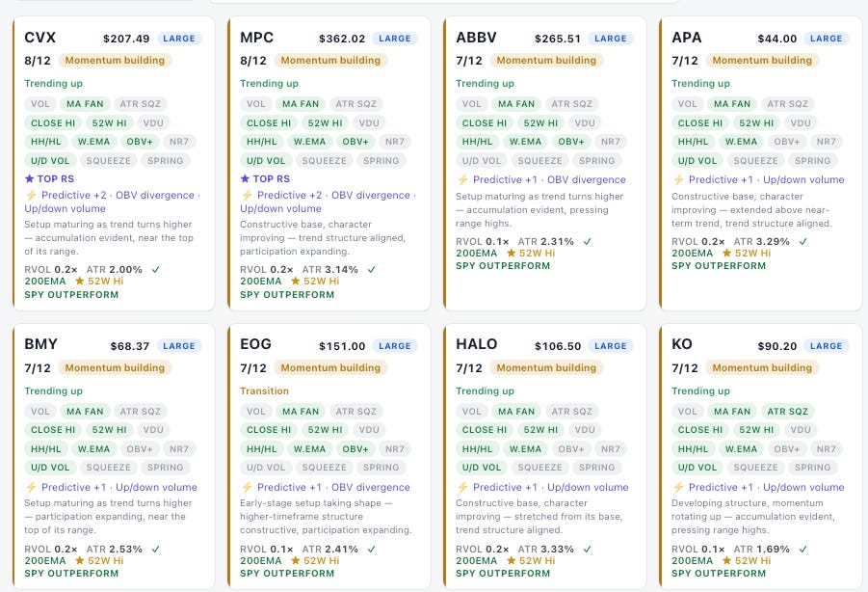Click Momentum building badge on EOG card
The image size is (868, 592).
[330, 367]
